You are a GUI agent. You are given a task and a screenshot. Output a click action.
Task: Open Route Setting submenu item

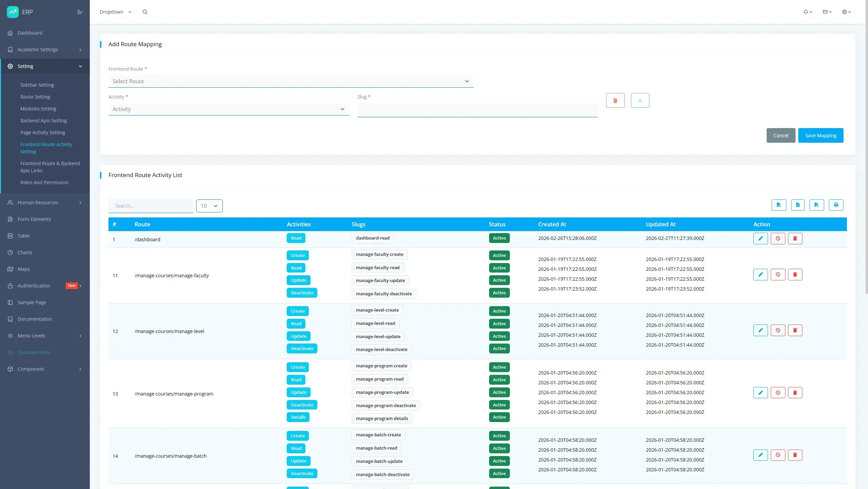[x=35, y=97]
